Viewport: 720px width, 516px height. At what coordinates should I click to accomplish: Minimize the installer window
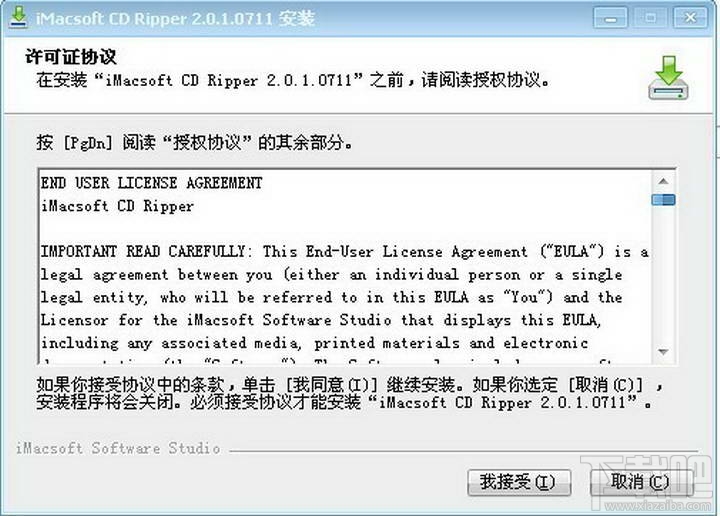[610, 18]
